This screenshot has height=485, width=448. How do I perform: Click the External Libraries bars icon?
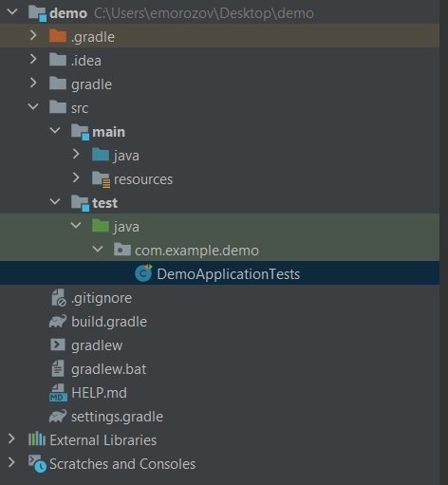pos(37,439)
